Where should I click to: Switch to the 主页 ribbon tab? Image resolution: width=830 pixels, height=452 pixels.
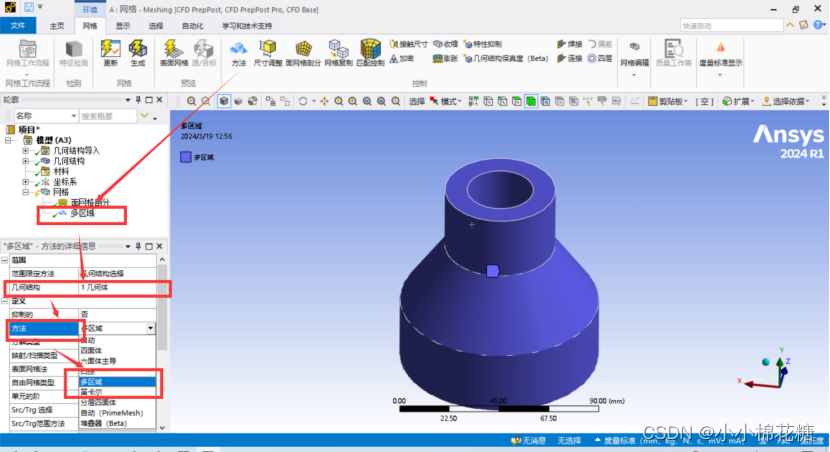(x=57, y=25)
